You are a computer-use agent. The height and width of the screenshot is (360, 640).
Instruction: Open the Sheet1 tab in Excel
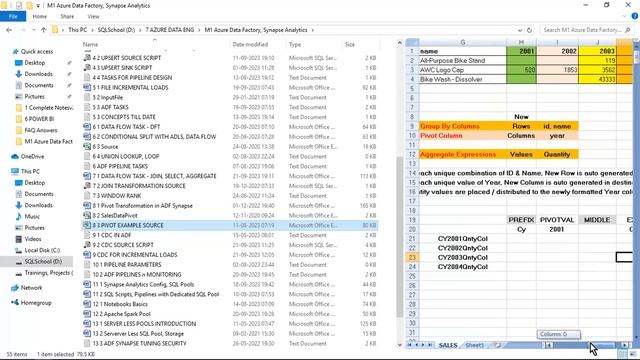pos(475,345)
